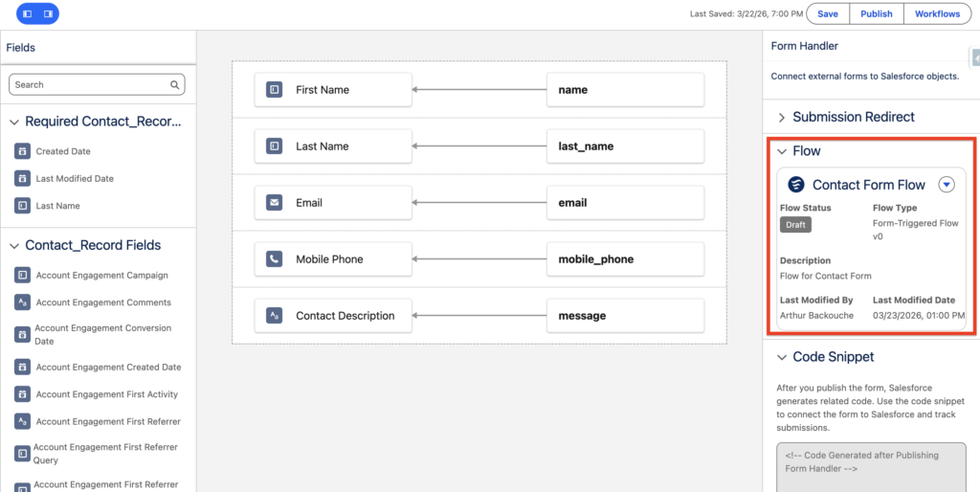
Task: Click the First Name field icon in canvas
Action: click(x=275, y=90)
